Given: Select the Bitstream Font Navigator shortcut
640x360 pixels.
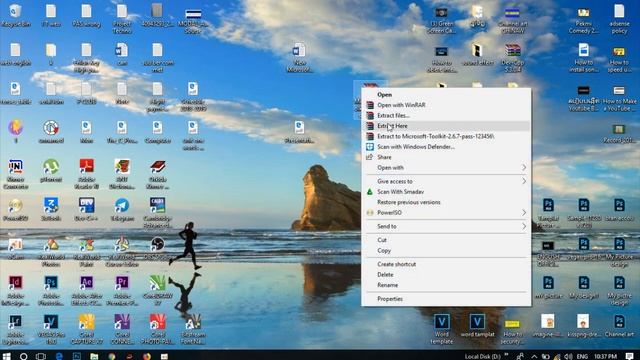Looking at the screenshot, I should point(193,330).
